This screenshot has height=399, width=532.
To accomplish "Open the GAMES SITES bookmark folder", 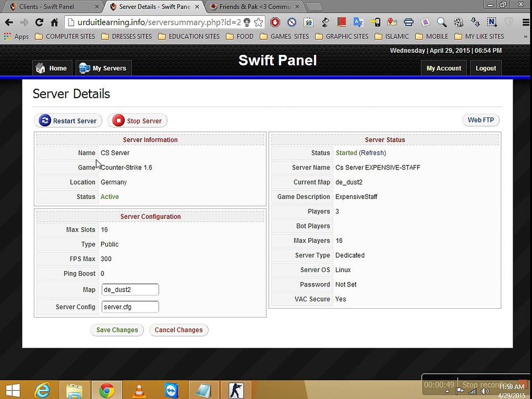I will click(285, 37).
